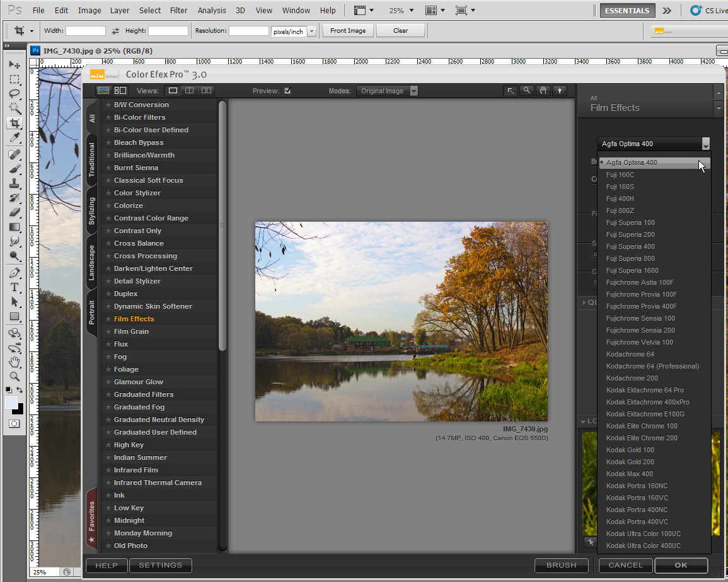Click the Clear button in options bar

(x=400, y=31)
